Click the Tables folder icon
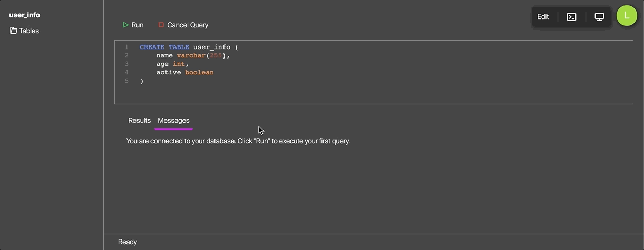Viewport: 644px width, 250px height. 14,31
